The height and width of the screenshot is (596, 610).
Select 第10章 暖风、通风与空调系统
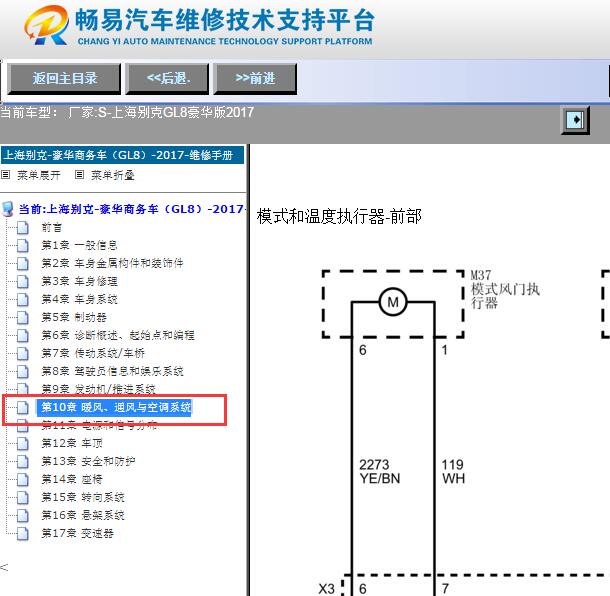click(x=116, y=407)
